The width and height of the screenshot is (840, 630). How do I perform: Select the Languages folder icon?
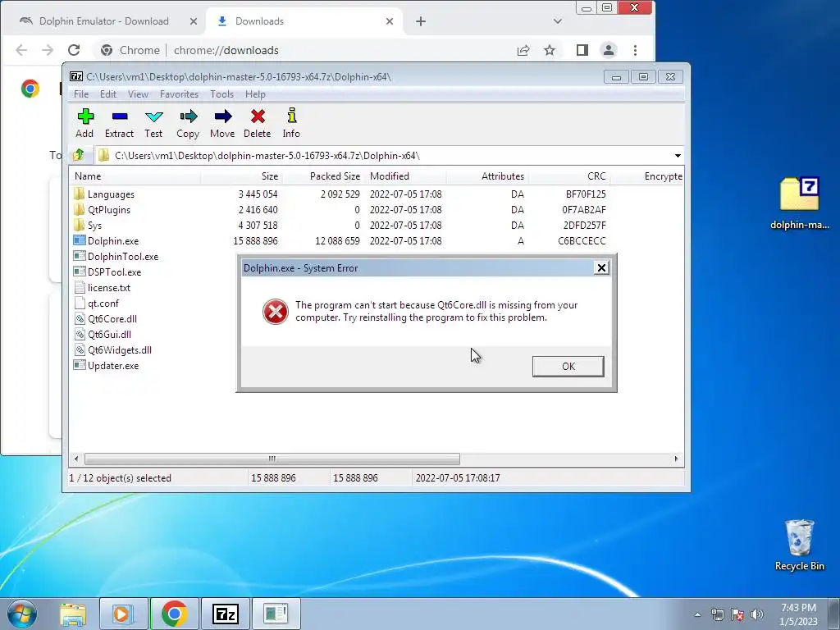80,194
